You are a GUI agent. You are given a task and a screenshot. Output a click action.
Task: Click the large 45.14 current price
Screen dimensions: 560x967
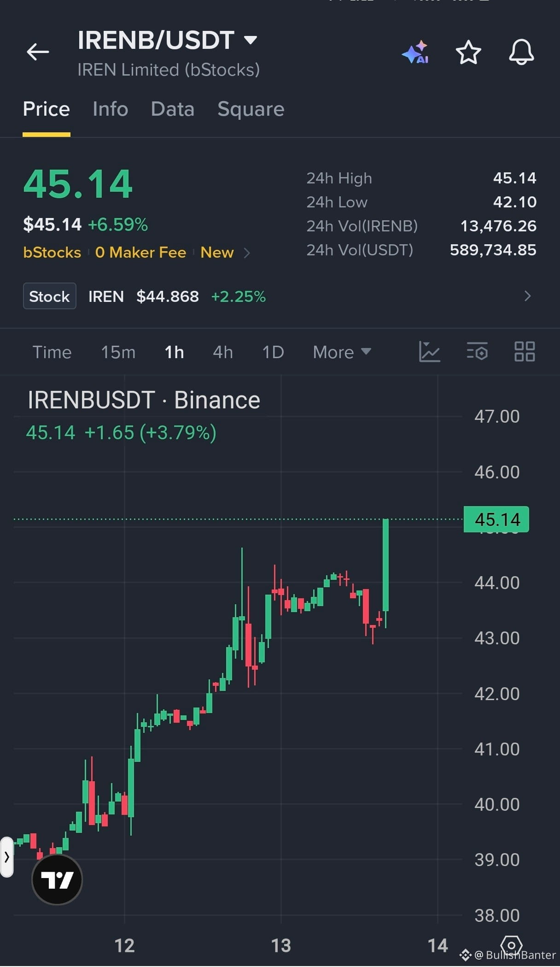click(78, 184)
